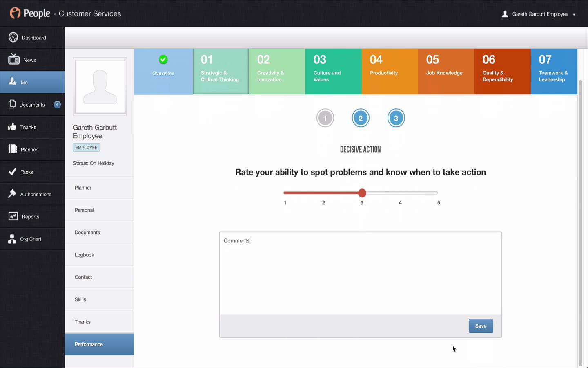Image resolution: width=588 pixels, height=368 pixels.
Task: Click the Org Chart hierarchy icon
Action: click(12, 239)
